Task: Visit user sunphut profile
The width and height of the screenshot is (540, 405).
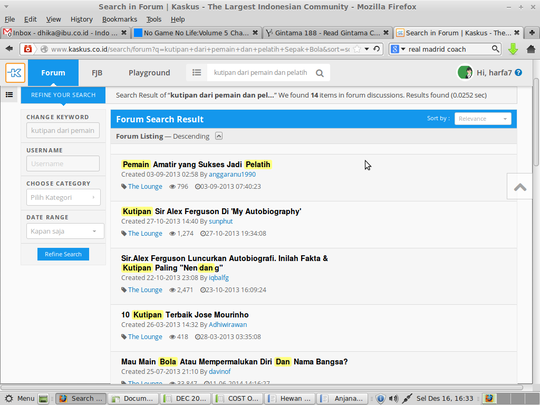Action: pos(220,221)
